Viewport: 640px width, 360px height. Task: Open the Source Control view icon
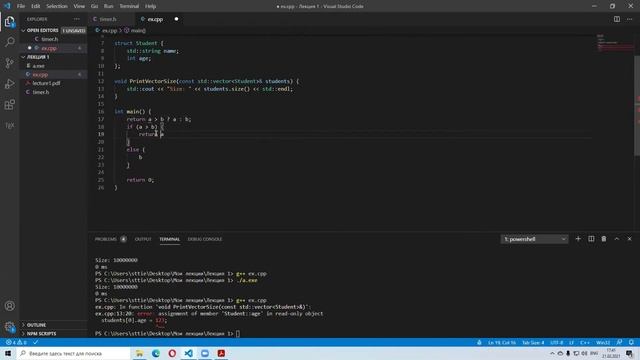(9, 63)
